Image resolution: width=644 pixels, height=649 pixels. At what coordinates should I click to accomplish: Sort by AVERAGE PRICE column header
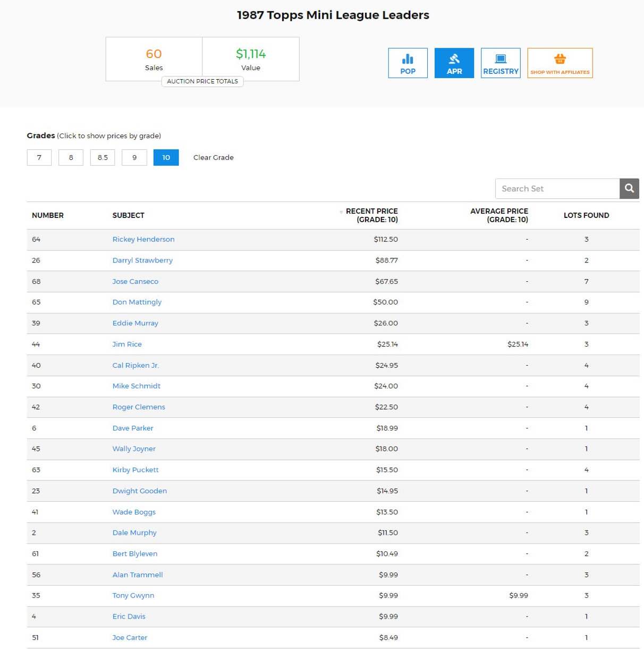pos(499,215)
